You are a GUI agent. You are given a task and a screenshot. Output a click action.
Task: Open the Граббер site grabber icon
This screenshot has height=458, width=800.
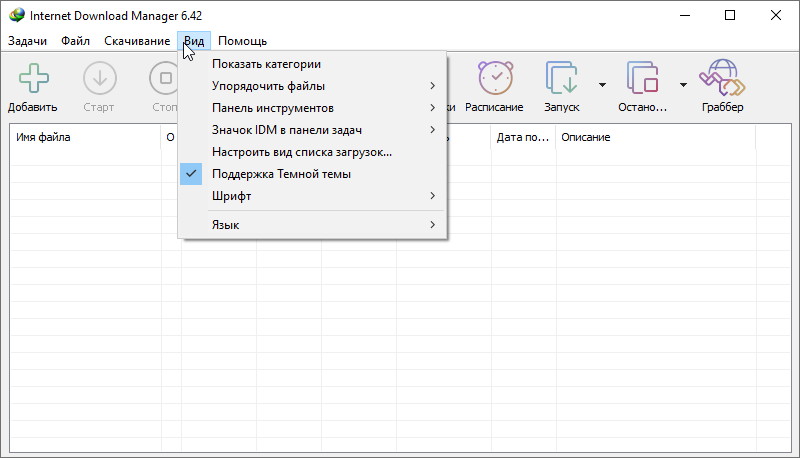click(722, 78)
